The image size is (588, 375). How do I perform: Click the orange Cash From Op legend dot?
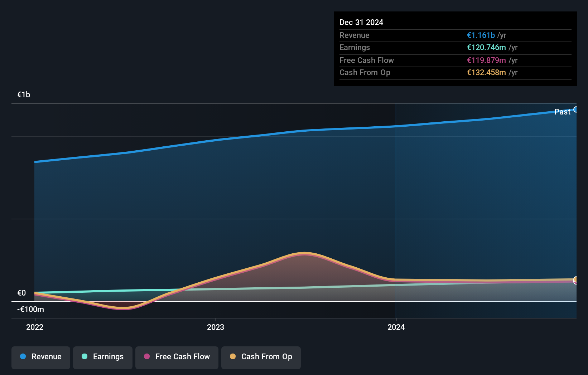(233, 356)
